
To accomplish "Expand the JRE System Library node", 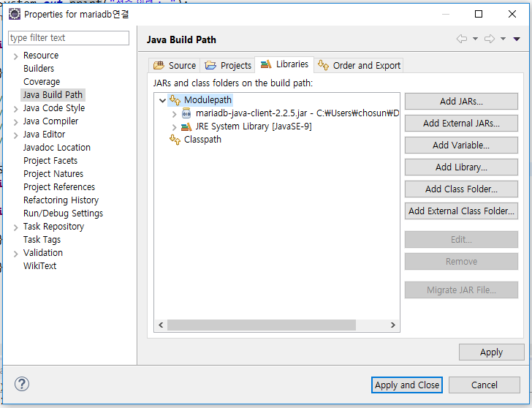I will click(x=175, y=127).
